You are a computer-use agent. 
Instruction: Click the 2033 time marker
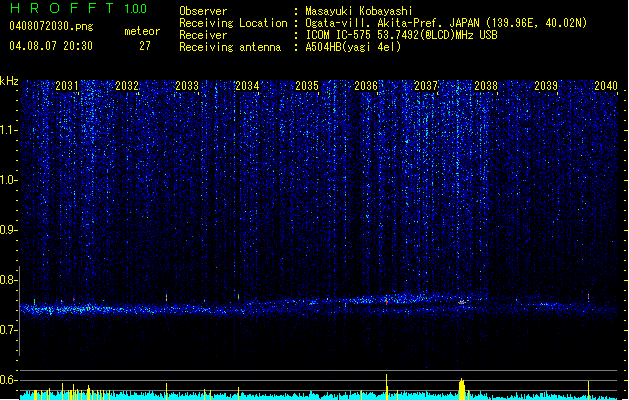coord(187,85)
